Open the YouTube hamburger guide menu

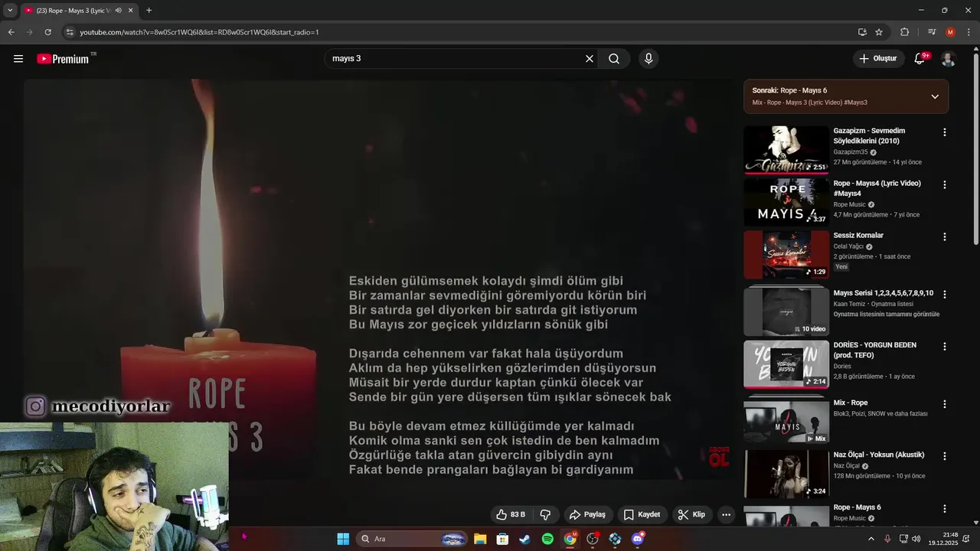(18, 59)
